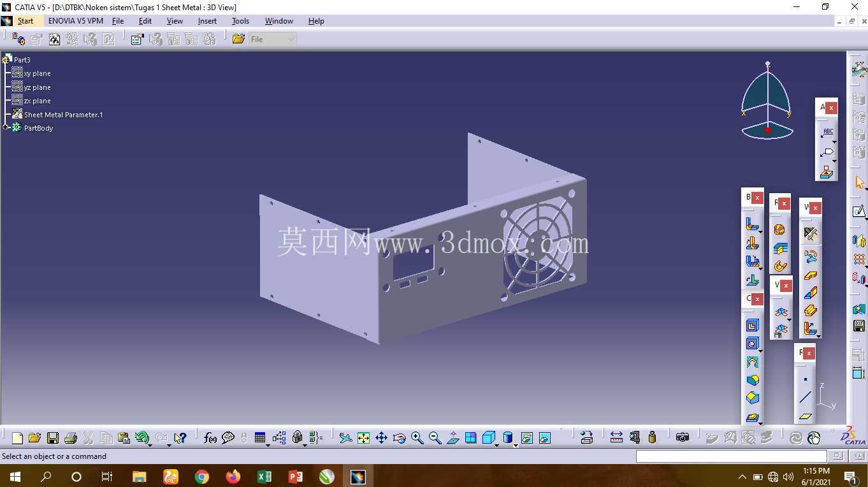Click the Text with Leader ABC icon
The width and height of the screenshot is (868, 487).
coord(827,133)
